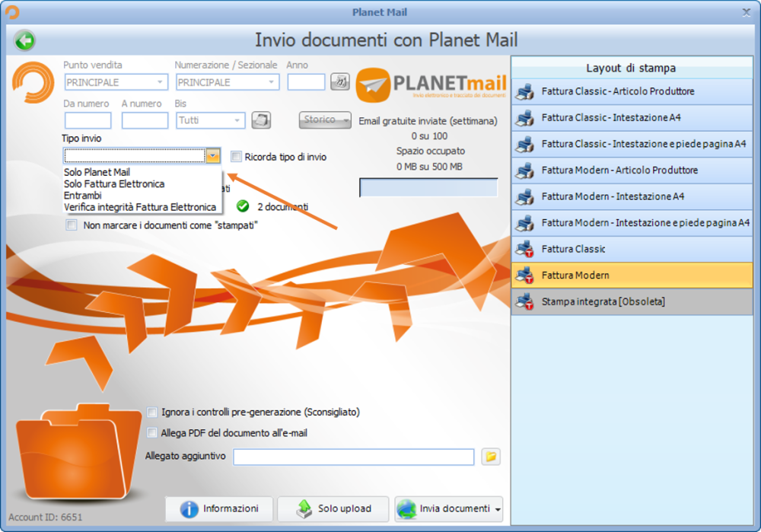761x532 pixels.
Task: Select Fattura Modern - Articolo Produttore layout
Action: pos(632,170)
